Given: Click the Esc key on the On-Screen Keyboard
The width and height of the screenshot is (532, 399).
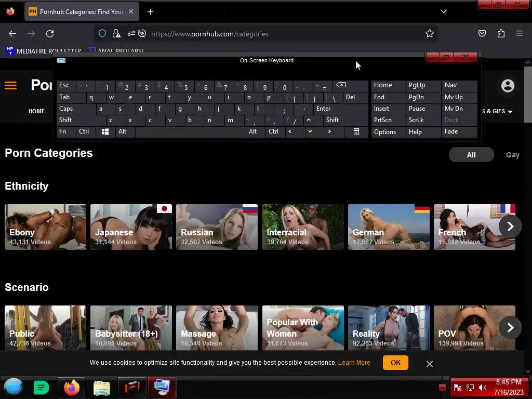Looking at the screenshot, I should [66, 86].
